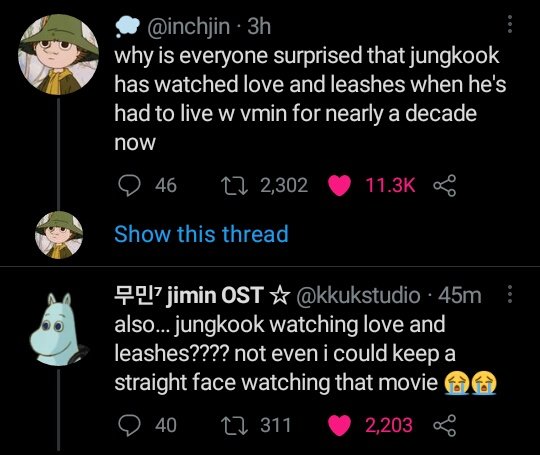
Task: Open the tweet about keeping a straight face
Action: 305,353
